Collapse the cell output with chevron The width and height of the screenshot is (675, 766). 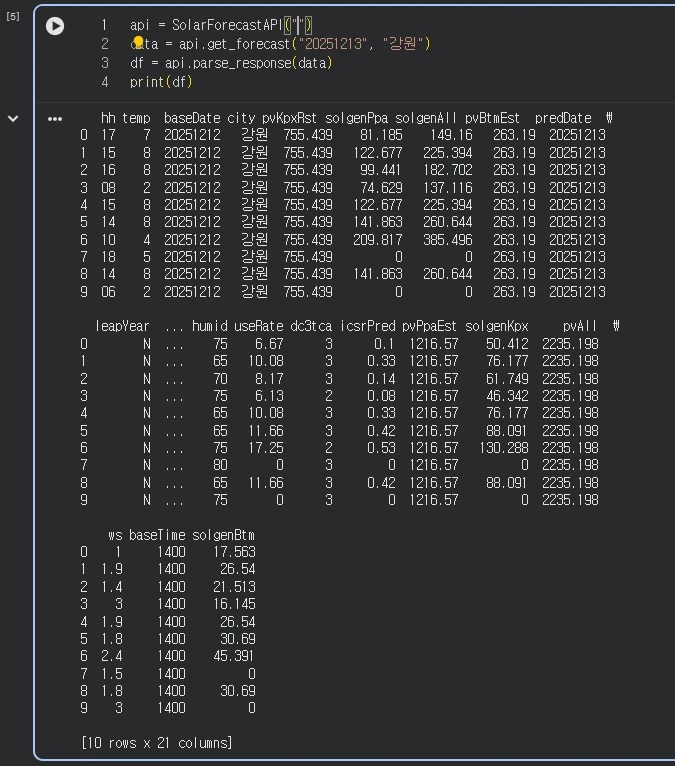[x=13, y=118]
